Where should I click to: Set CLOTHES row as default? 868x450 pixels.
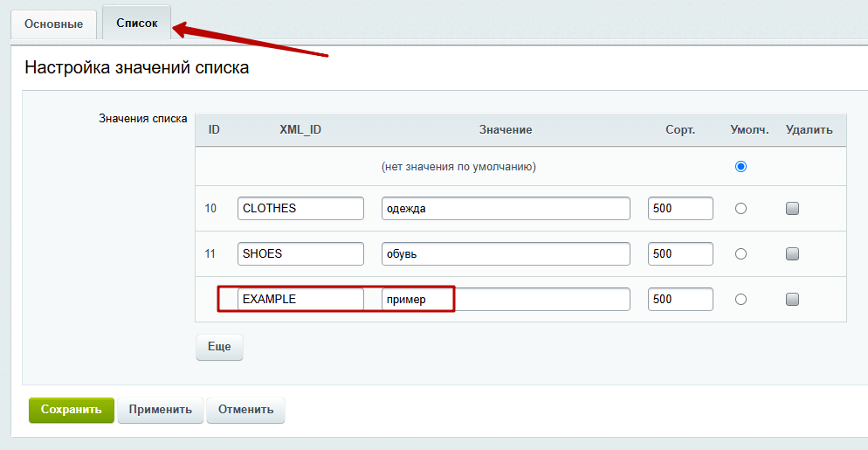click(x=741, y=208)
